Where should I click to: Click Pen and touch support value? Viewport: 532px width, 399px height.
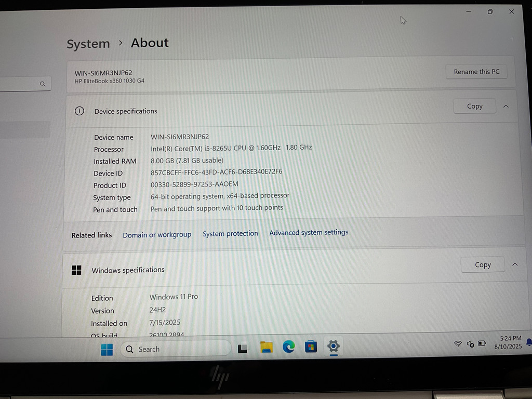[x=217, y=208]
